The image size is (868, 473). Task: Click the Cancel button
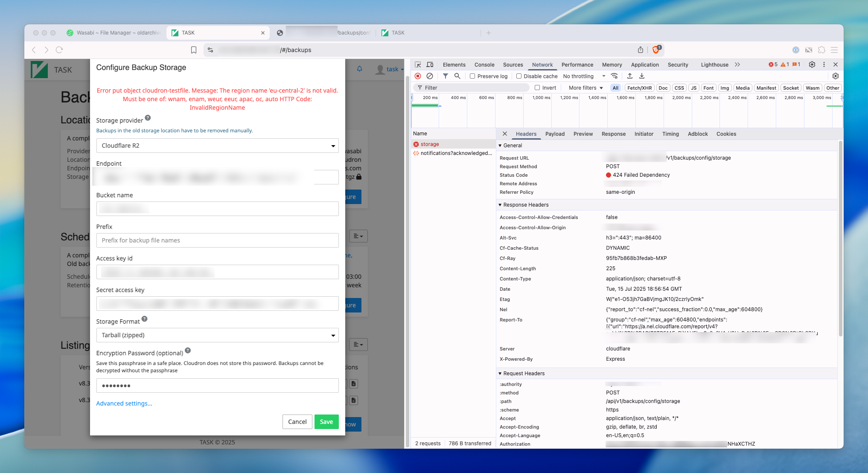(297, 422)
